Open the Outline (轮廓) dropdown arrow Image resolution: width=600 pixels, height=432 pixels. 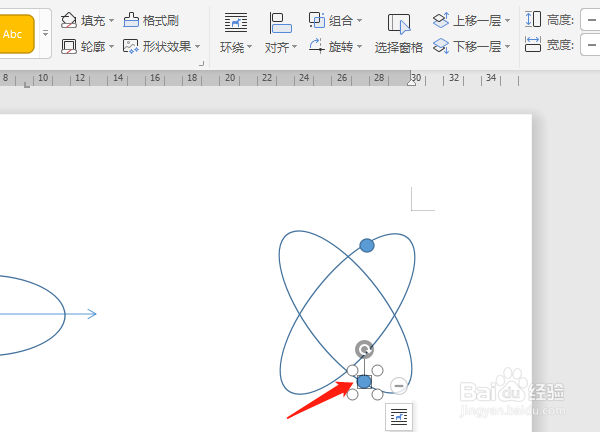tap(111, 47)
